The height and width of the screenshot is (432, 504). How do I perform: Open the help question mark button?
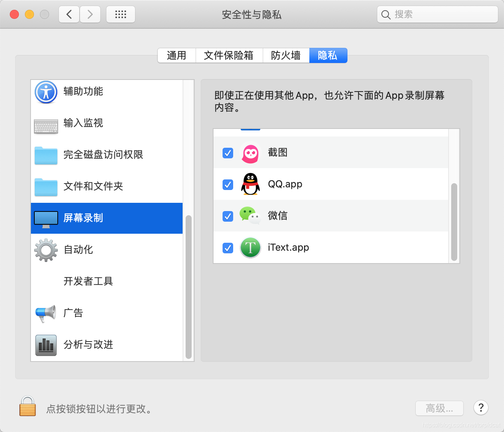pyautogui.click(x=481, y=408)
